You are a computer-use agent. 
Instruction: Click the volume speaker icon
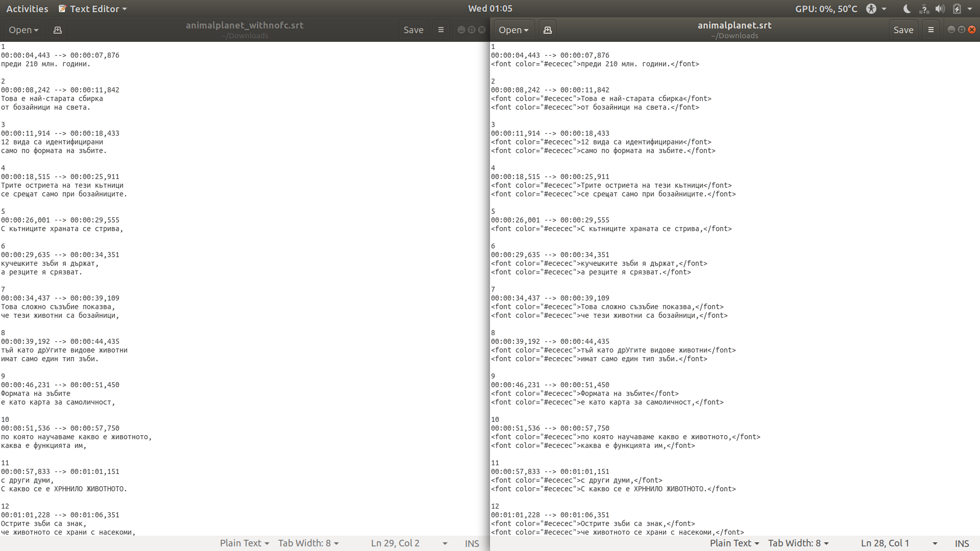[940, 9]
